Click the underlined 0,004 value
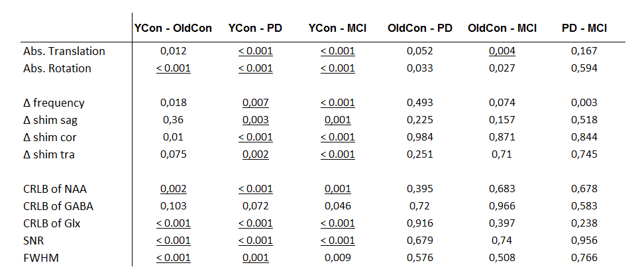The height and width of the screenshot is (277, 644). click(x=502, y=51)
